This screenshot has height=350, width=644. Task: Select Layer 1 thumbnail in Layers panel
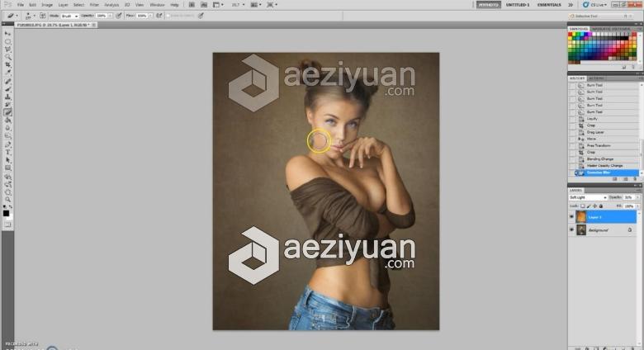click(580, 216)
